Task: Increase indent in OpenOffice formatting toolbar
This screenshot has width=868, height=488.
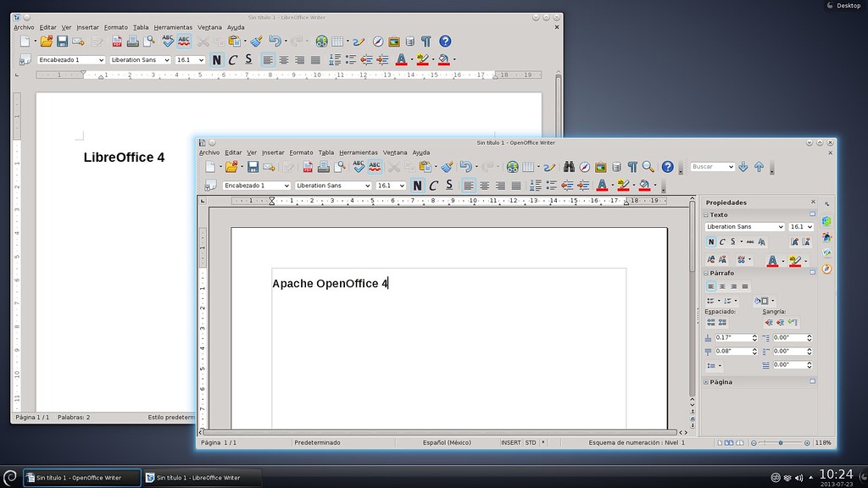Action: click(x=583, y=186)
